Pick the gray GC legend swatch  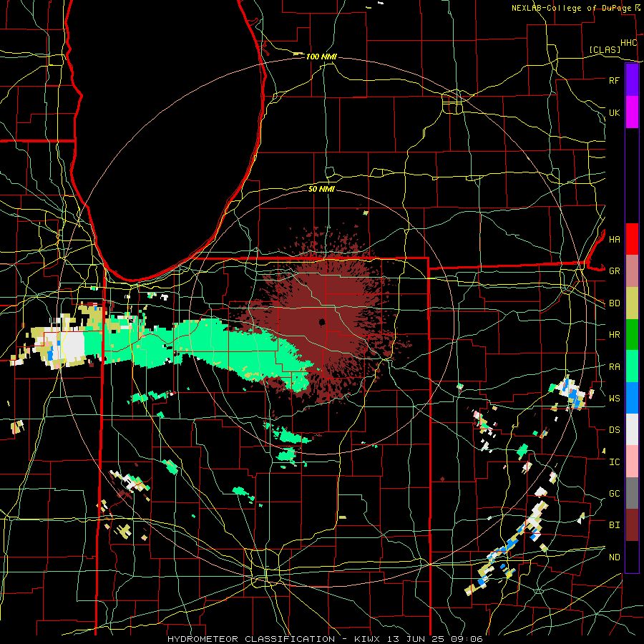632,493
